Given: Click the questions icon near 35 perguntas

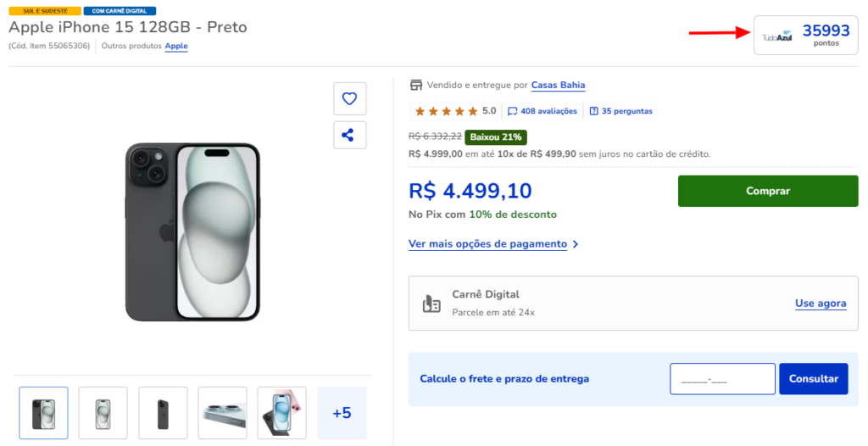Looking at the screenshot, I should pos(593,111).
